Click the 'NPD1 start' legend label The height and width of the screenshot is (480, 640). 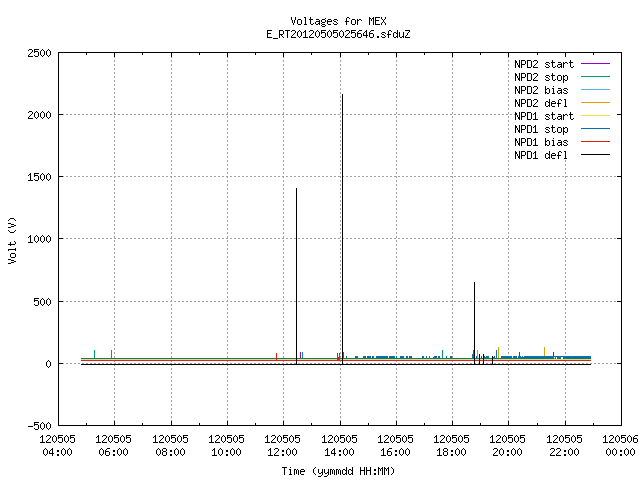coord(544,116)
